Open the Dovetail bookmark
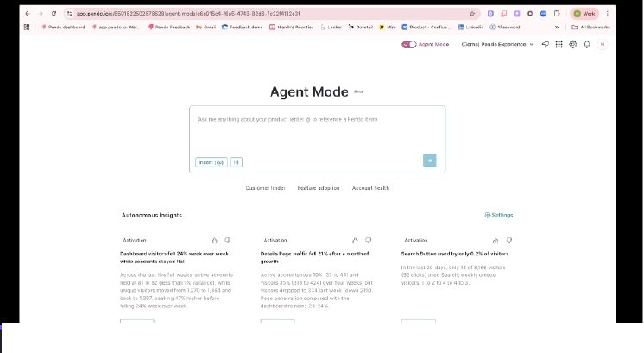 point(360,27)
